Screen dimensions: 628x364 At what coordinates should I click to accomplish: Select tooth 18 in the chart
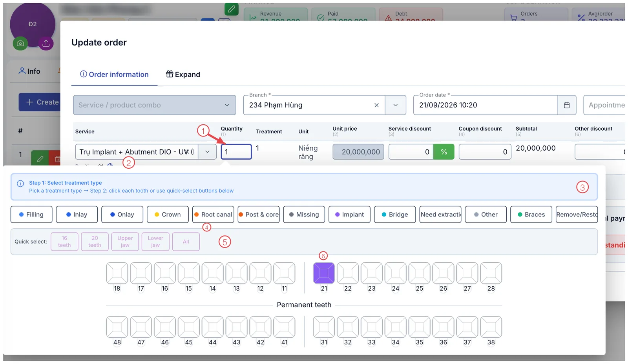click(117, 273)
